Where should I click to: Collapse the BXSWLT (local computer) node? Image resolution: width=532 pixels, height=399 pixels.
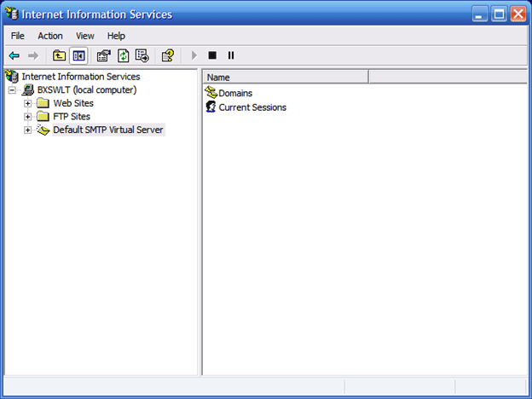[12, 90]
